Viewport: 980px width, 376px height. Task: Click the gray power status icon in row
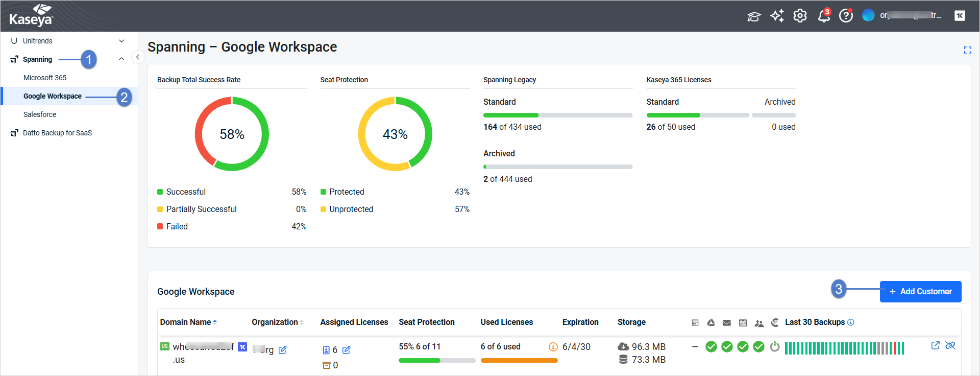click(x=775, y=347)
